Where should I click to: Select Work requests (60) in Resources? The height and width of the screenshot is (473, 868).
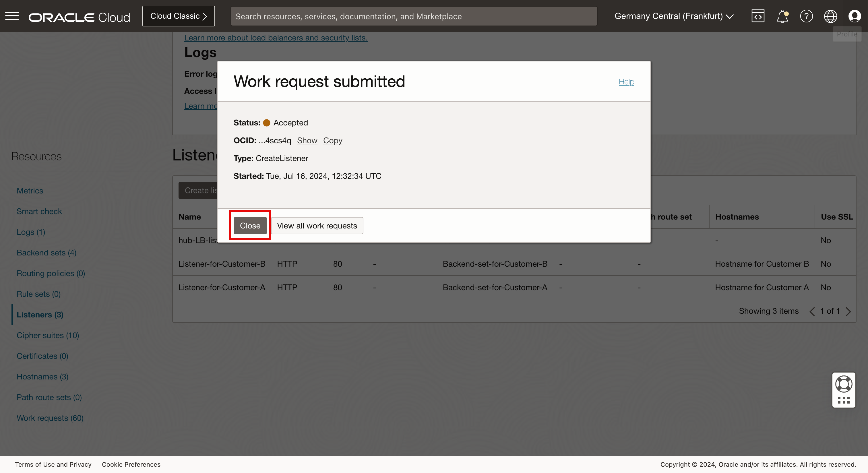tap(50, 418)
